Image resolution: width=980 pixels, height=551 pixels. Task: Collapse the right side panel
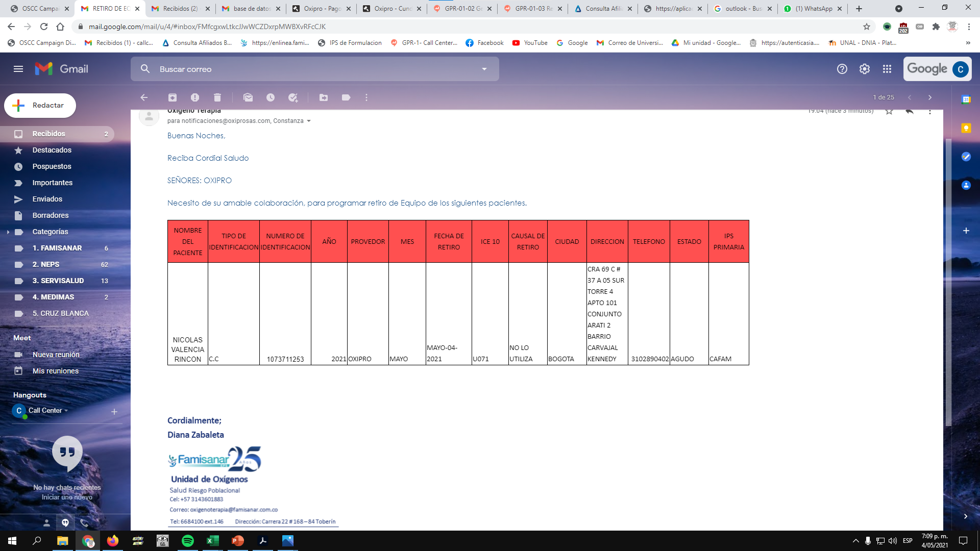[x=966, y=516]
